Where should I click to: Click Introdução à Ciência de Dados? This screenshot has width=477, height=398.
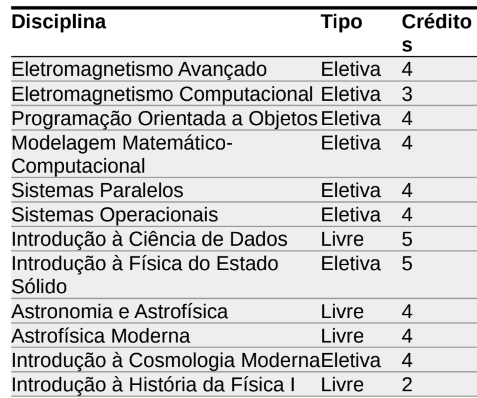click(149, 239)
